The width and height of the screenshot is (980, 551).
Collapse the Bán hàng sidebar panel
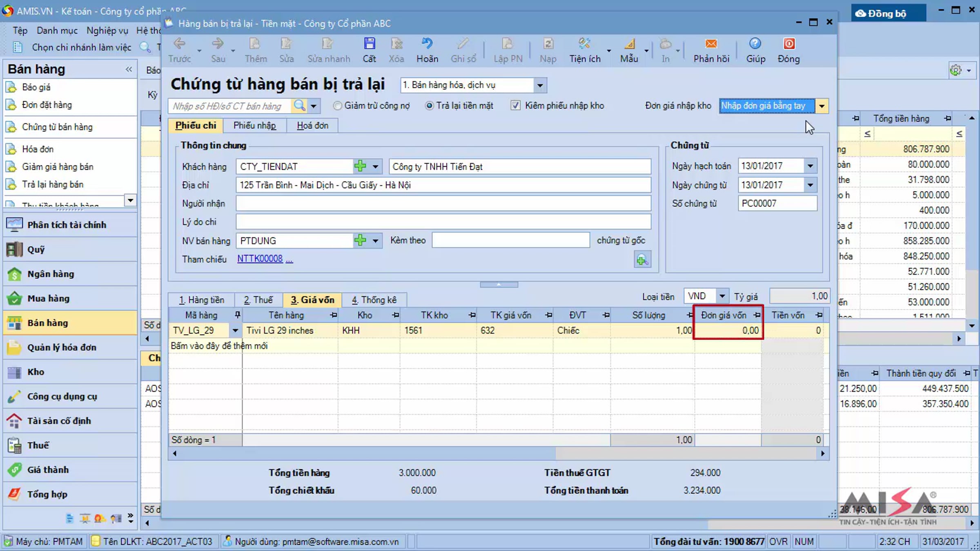point(129,69)
